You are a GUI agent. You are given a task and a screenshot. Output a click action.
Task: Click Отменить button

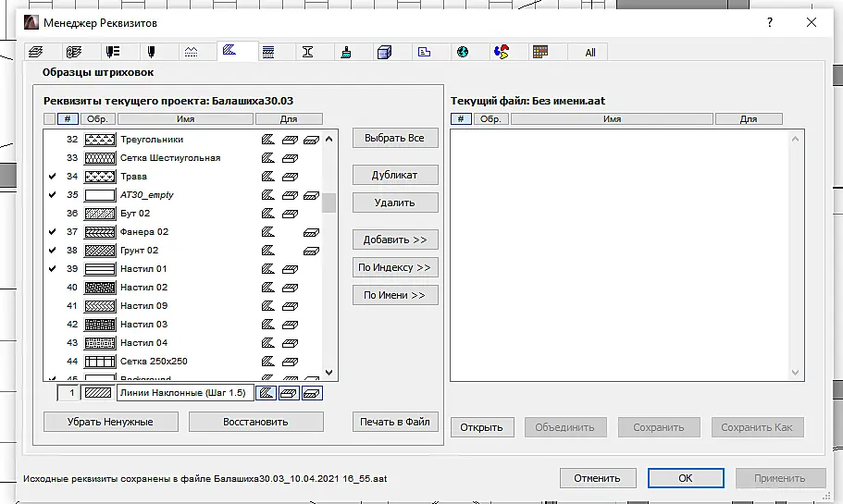[597, 478]
